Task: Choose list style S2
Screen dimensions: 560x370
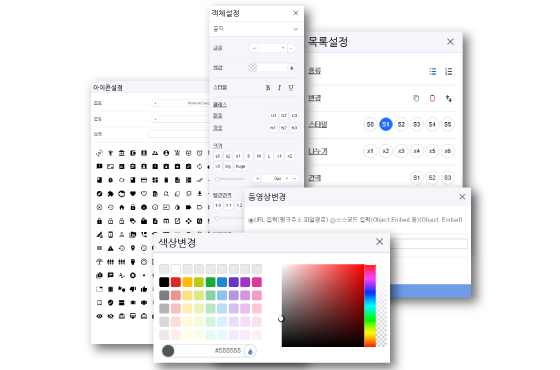Action: pyautogui.click(x=401, y=124)
